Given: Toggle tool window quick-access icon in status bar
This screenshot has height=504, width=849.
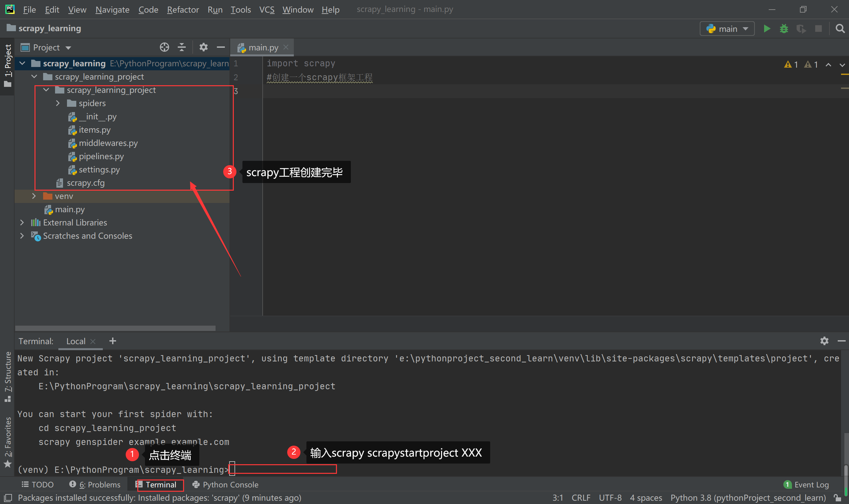Looking at the screenshot, I should point(8,498).
